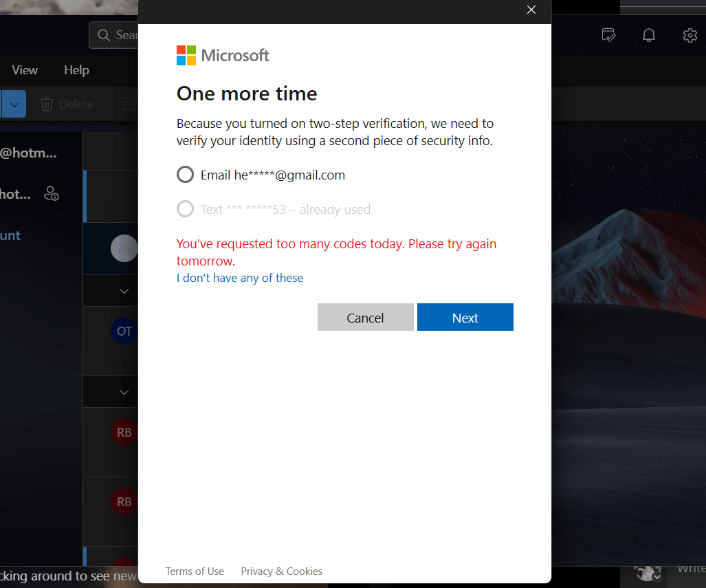Open notifications via the bell icon
Screen dimensions: 706x588
648,35
